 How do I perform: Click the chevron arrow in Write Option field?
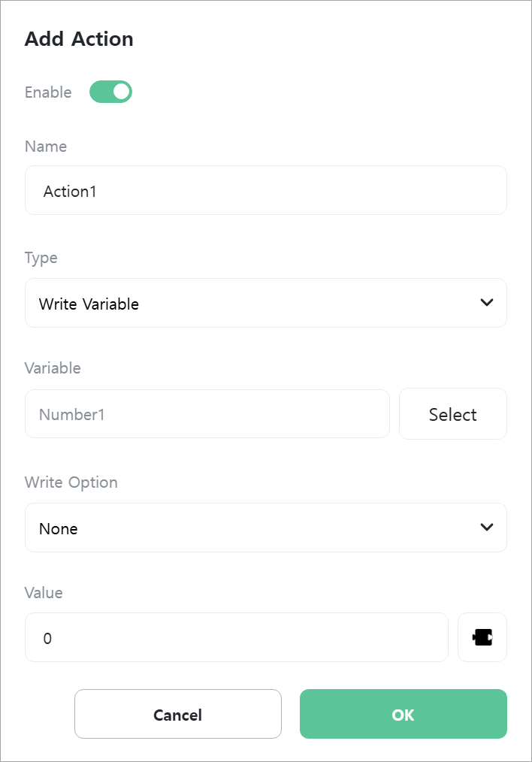pyautogui.click(x=487, y=527)
